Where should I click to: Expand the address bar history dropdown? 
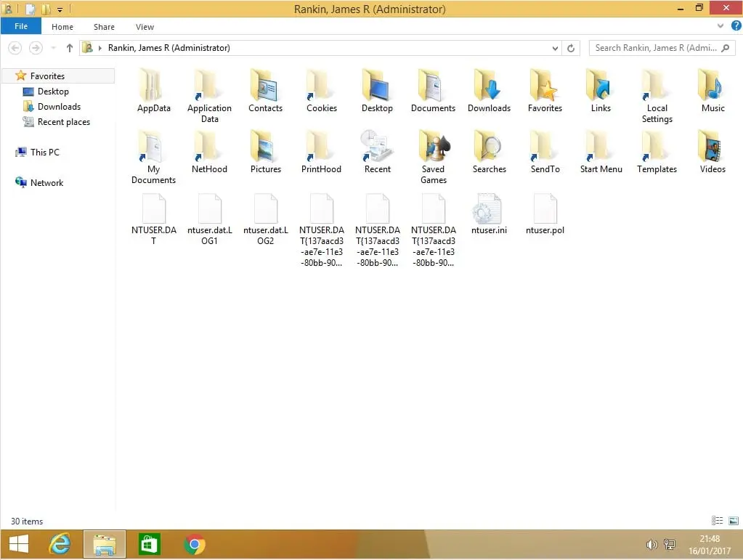[x=555, y=48]
